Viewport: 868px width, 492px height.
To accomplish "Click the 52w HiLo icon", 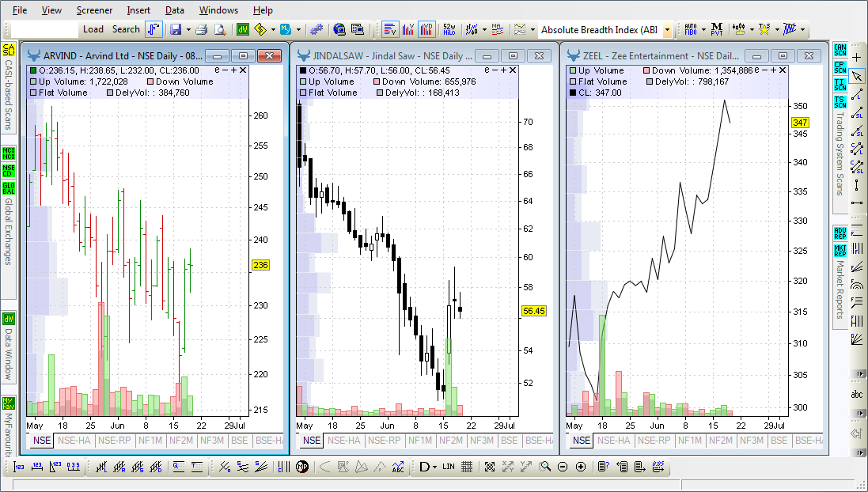I will tap(449, 29).
